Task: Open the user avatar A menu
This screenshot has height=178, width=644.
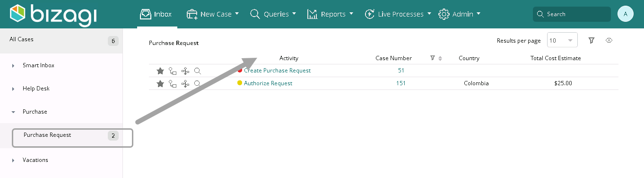Action: pos(626,14)
